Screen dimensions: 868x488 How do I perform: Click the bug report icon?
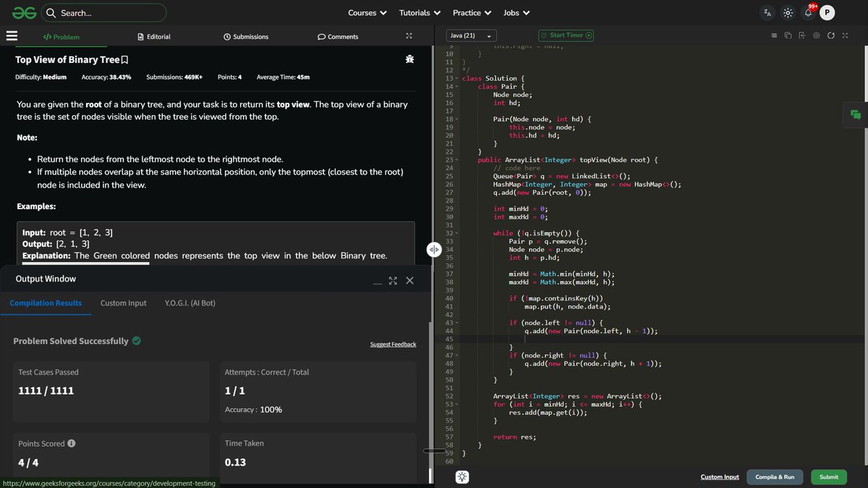pos(410,59)
